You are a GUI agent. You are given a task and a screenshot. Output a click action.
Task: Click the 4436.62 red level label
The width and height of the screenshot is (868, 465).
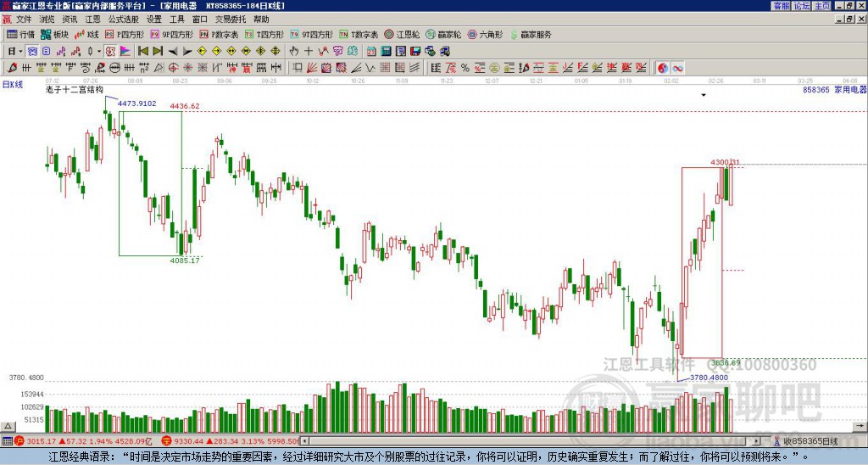(x=185, y=106)
